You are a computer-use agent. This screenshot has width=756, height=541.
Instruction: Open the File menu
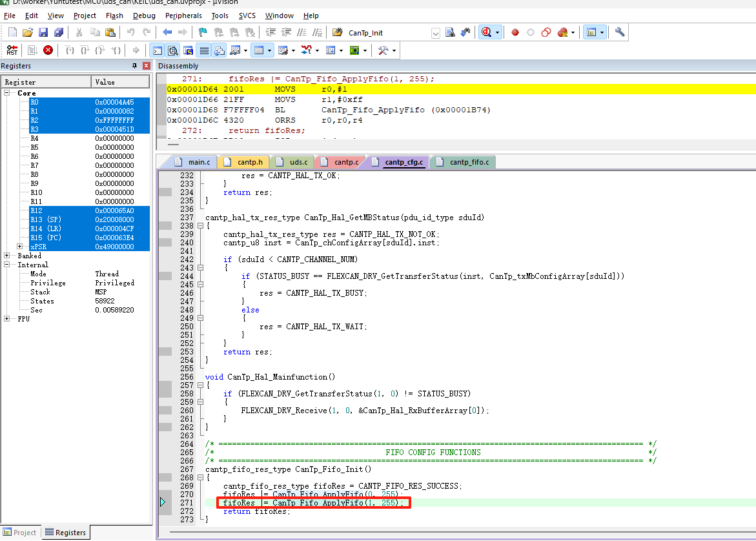(10, 15)
